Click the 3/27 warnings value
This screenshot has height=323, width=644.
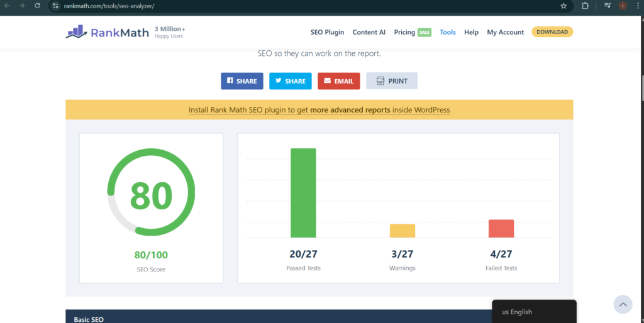pos(402,254)
